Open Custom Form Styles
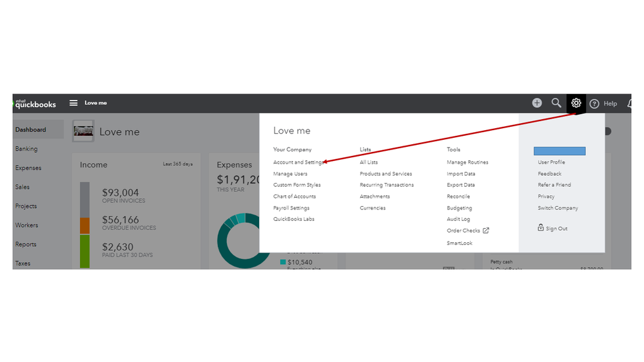644x362 pixels. (297, 185)
